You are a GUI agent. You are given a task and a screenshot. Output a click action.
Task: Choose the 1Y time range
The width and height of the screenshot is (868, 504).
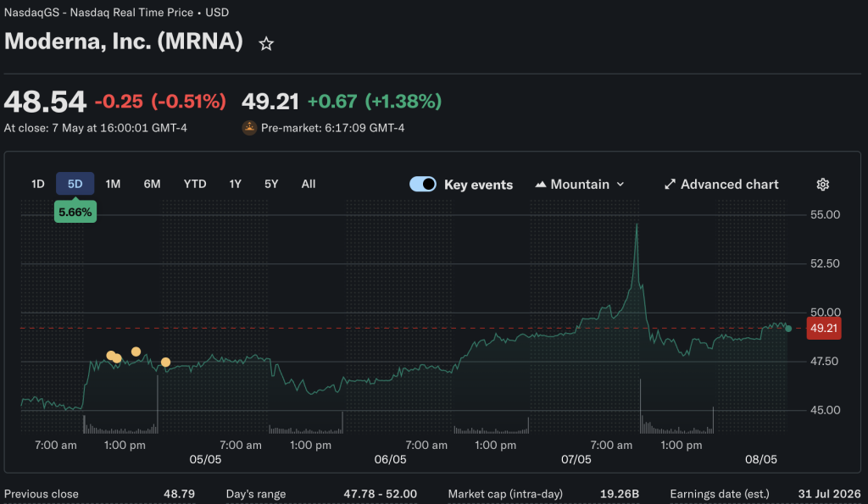point(236,184)
